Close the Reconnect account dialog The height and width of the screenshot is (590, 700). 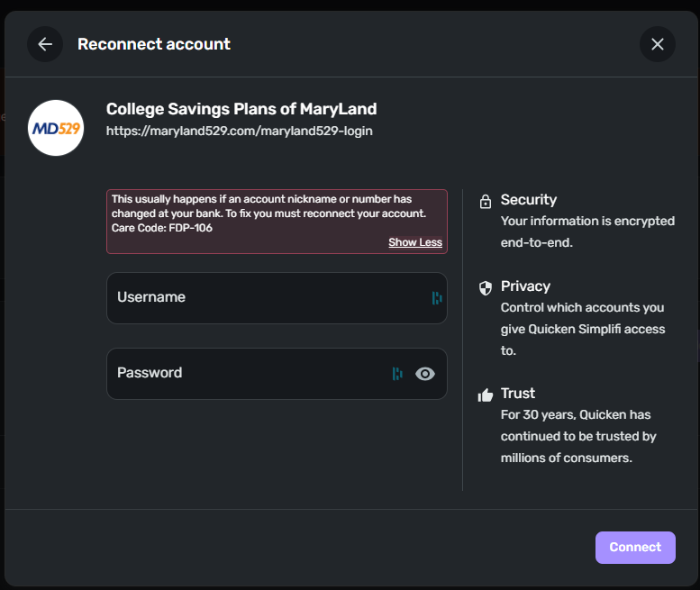click(658, 44)
